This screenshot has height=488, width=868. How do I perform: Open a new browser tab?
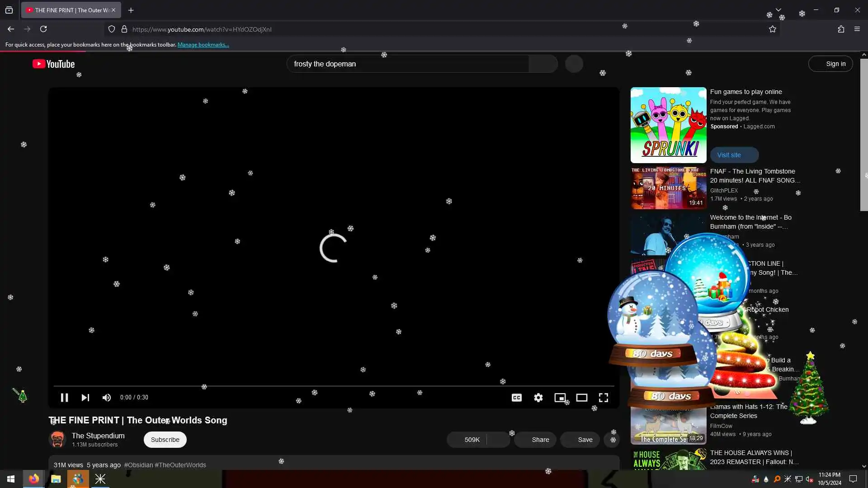(x=131, y=10)
